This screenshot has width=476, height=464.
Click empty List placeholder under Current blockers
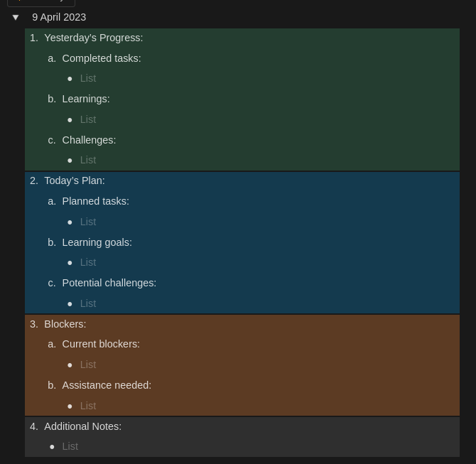(88, 365)
